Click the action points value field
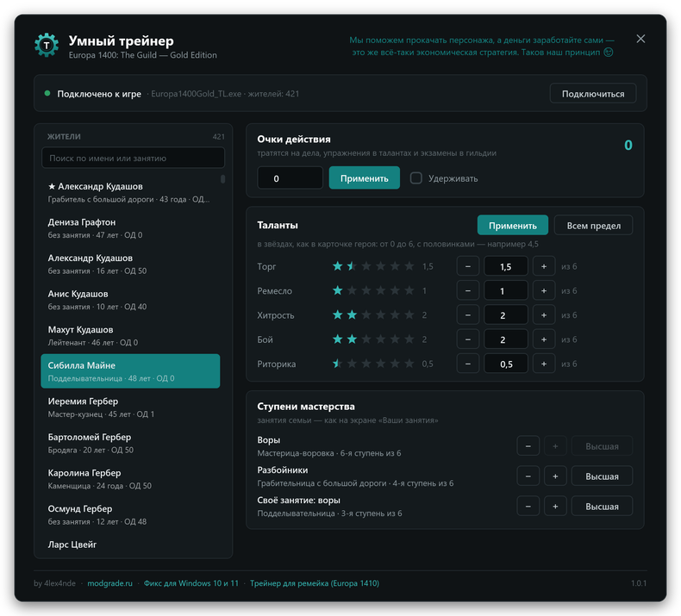681x616 pixels. (x=291, y=178)
